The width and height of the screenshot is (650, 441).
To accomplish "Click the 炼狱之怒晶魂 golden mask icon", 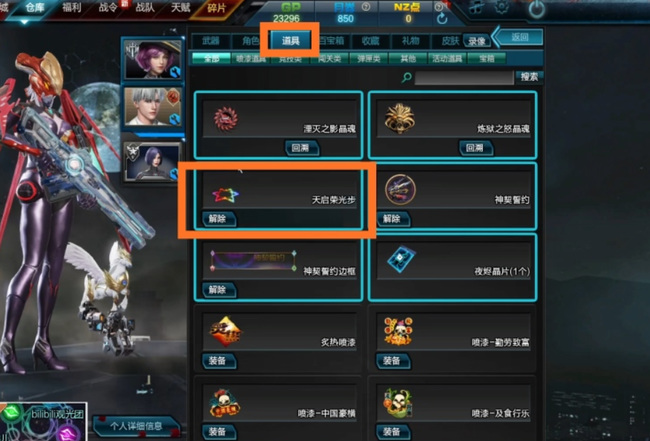I will [399, 119].
